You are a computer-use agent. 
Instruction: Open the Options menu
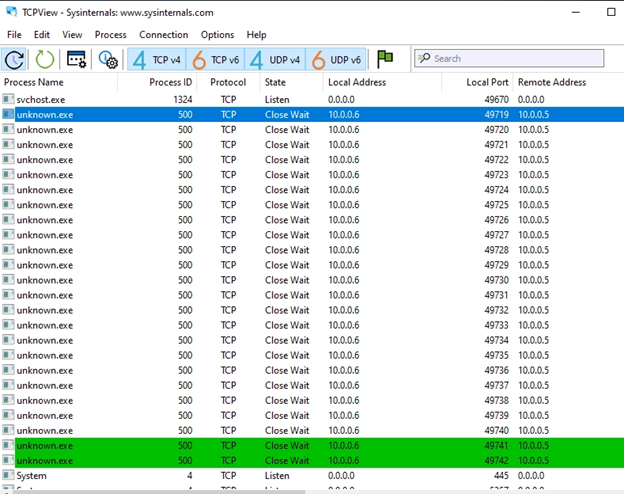click(x=217, y=35)
